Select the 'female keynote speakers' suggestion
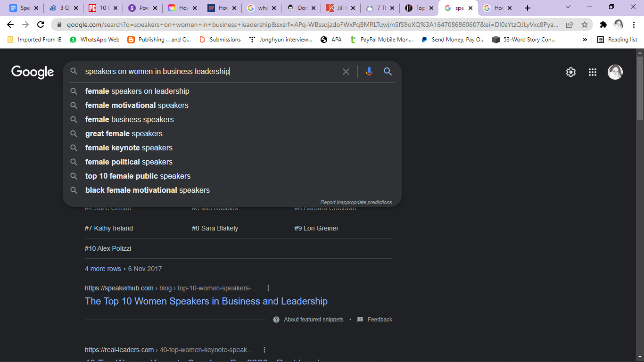 (x=128, y=148)
